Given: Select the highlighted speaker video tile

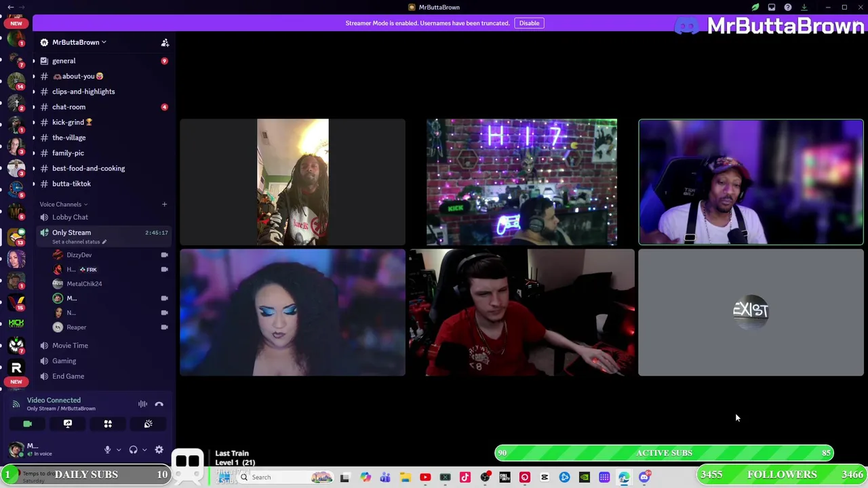Looking at the screenshot, I should [x=751, y=182].
